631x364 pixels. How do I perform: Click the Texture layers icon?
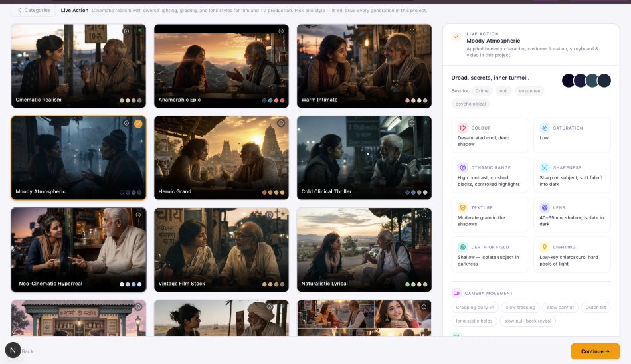point(463,207)
